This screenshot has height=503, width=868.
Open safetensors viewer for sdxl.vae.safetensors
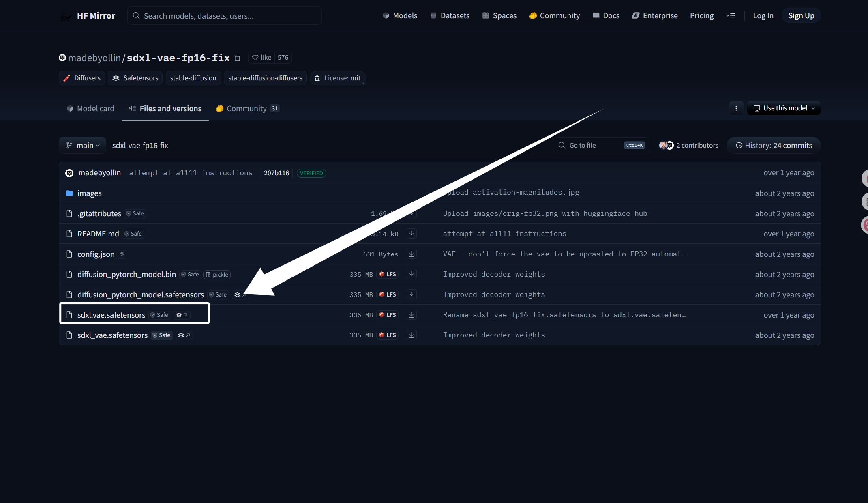182,315
